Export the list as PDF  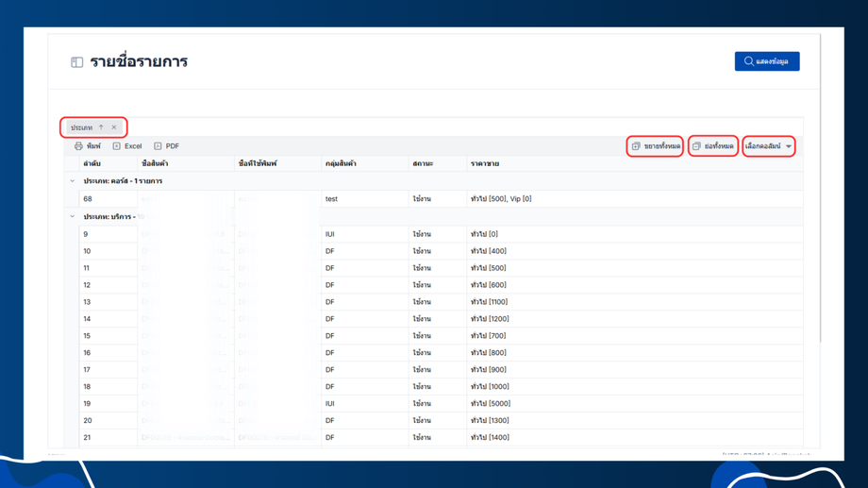(167, 146)
